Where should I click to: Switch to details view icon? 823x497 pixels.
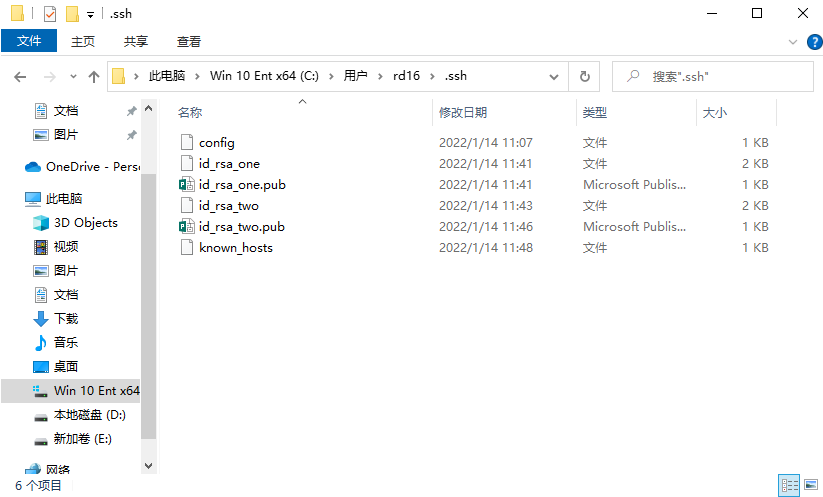[789, 485]
